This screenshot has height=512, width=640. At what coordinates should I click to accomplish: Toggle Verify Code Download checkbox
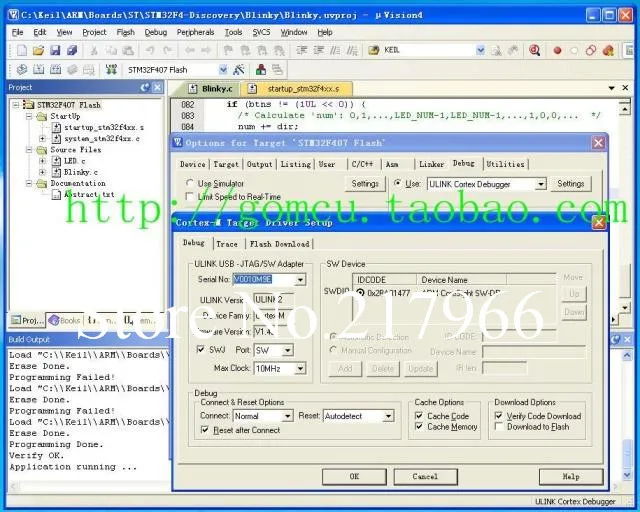pos(498,416)
